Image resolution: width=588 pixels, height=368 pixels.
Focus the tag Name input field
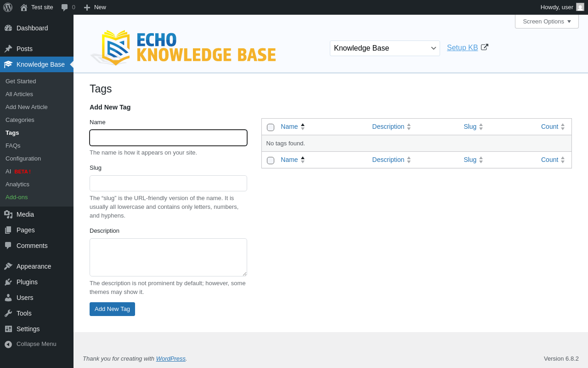(x=168, y=138)
